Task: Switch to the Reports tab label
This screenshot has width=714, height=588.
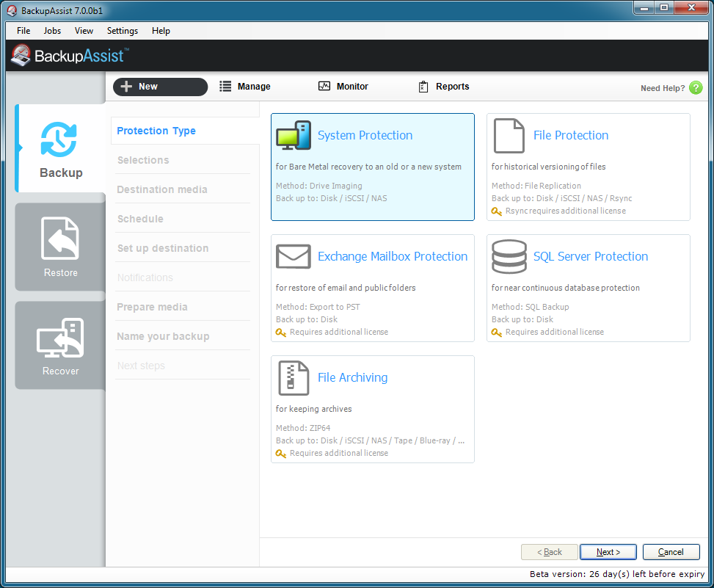Action: coord(453,87)
